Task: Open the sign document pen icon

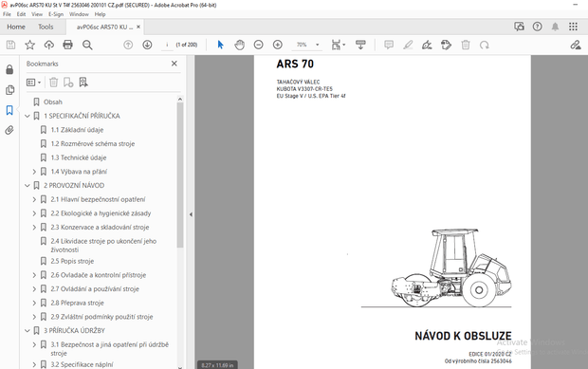Action: [427, 45]
